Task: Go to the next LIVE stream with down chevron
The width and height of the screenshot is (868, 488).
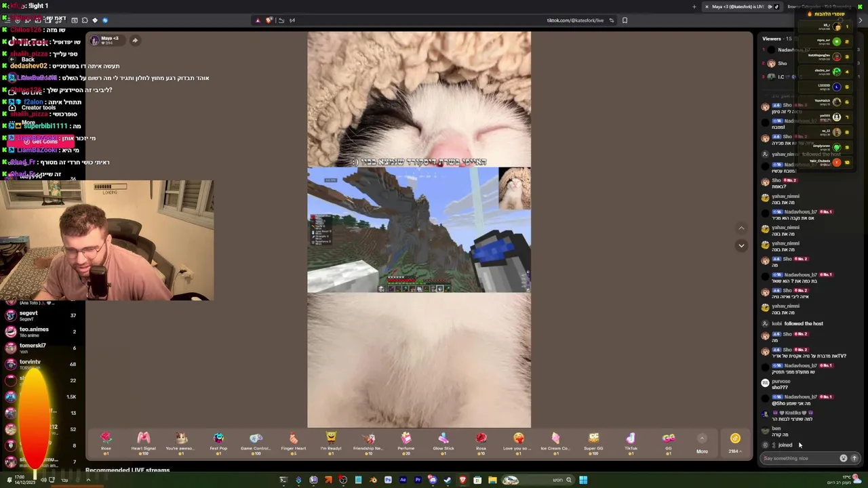Action: [x=741, y=245]
